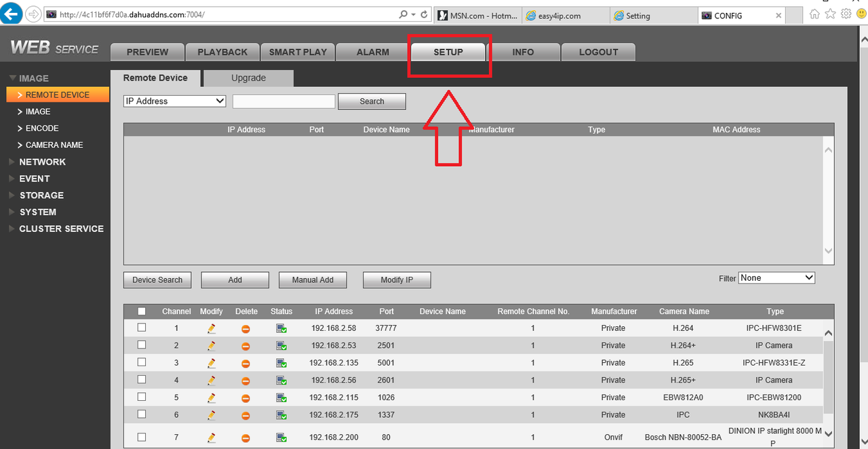Refresh the page with the reload icon
Image resolution: width=868 pixels, height=449 pixels.
point(425,14)
